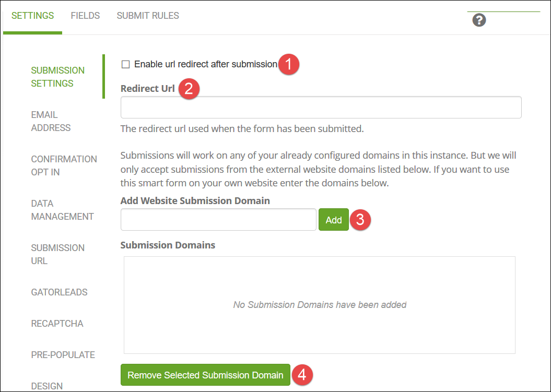Click red callout badge number 2
This screenshot has height=392, width=551.
coord(189,88)
